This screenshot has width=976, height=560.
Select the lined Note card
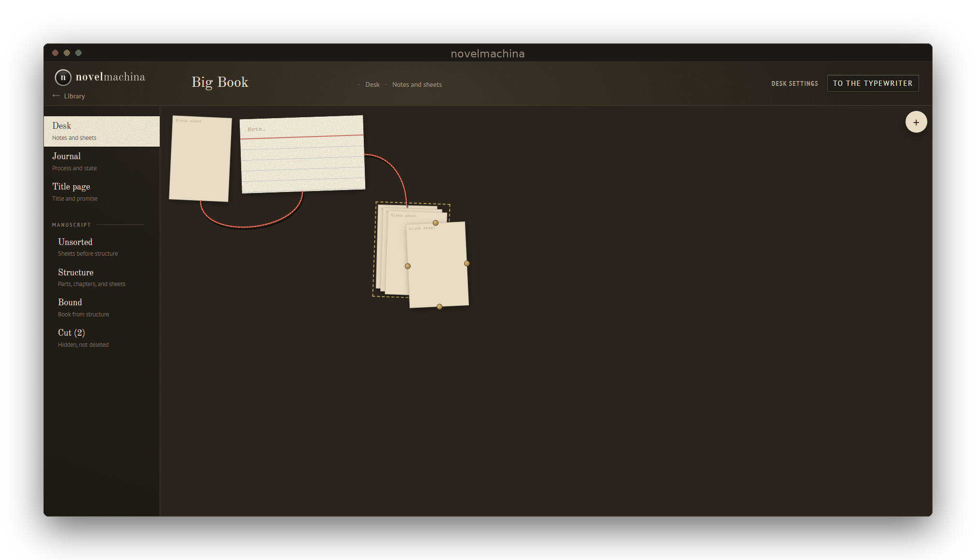(x=302, y=154)
